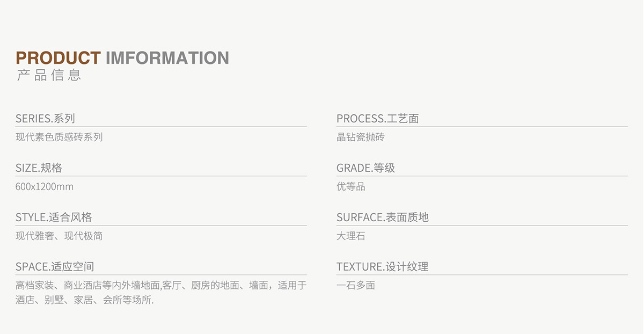Click the 优等品 grade value
644x334 pixels.
click(351, 187)
